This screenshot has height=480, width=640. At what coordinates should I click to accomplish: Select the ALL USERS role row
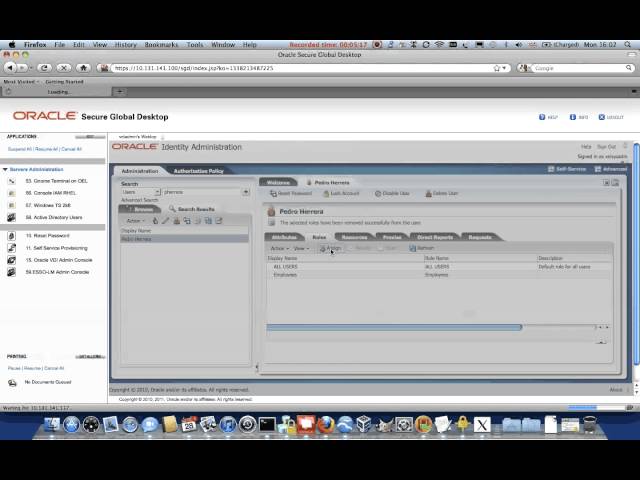439,267
